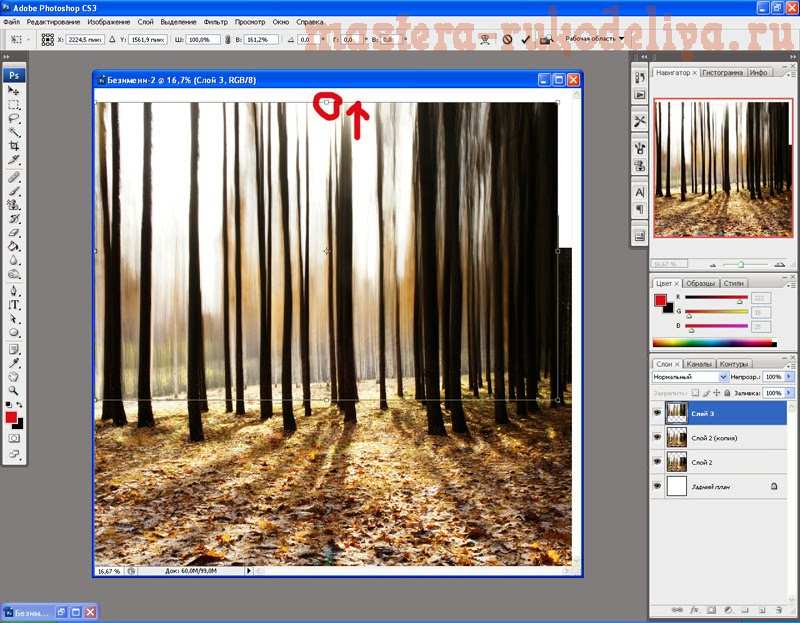Click the add layer mask icon
800x623 pixels.
(x=711, y=610)
